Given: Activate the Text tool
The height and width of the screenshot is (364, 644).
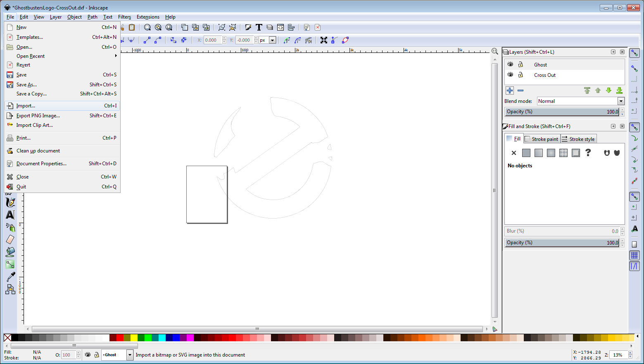Looking at the screenshot, I should [x=10, y=214].
